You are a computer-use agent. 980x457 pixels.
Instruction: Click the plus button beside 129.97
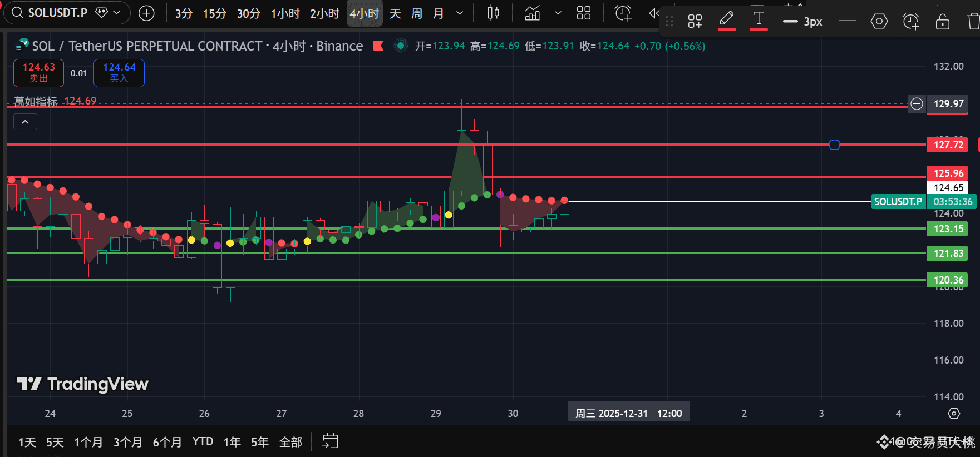917,103
